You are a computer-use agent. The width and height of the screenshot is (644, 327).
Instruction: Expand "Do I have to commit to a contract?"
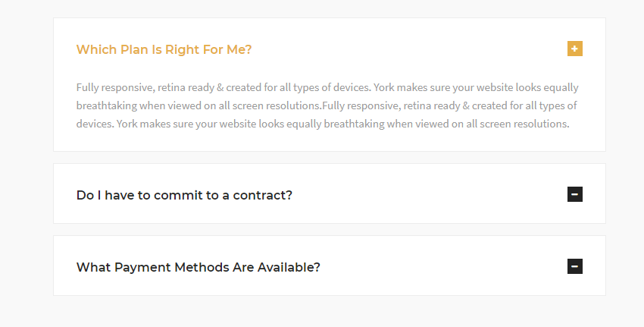pyautogui.click(x=184, y=195)
